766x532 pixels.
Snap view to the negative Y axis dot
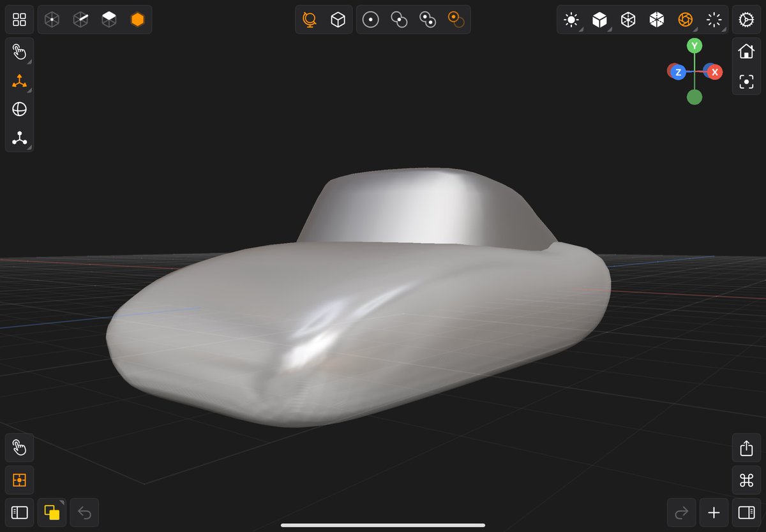coord(695,97)
